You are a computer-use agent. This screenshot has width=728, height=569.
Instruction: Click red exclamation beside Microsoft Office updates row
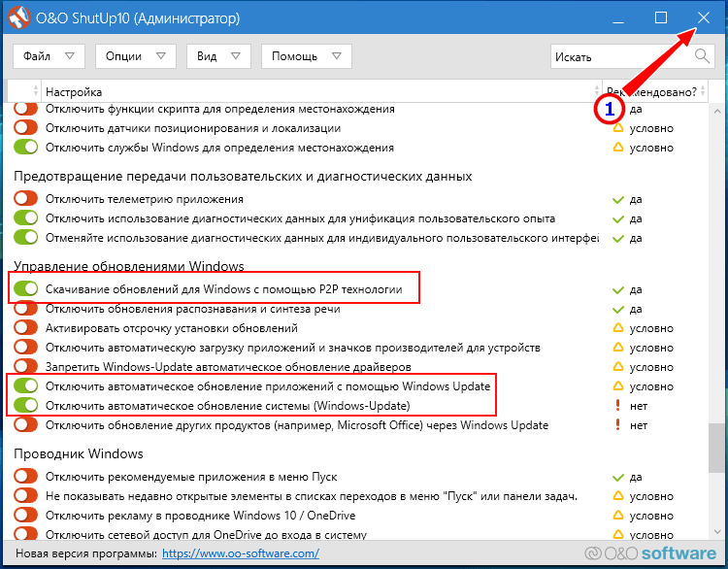pyautogui.click(x=617, y=425)
